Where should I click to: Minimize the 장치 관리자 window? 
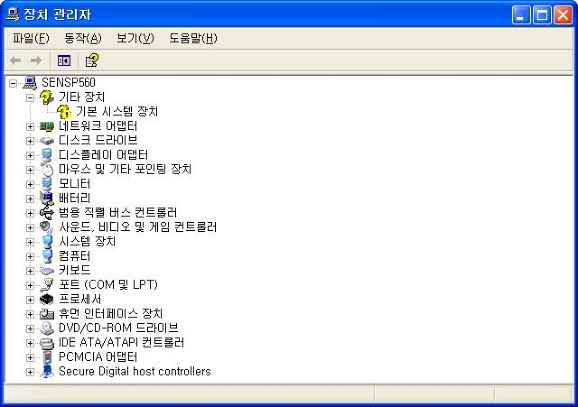click(521, 15)
